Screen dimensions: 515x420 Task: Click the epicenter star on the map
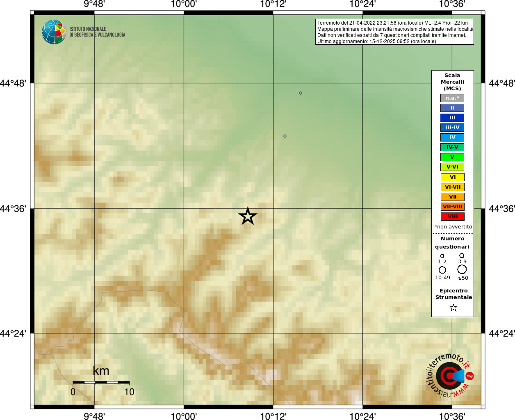(248, 216)
